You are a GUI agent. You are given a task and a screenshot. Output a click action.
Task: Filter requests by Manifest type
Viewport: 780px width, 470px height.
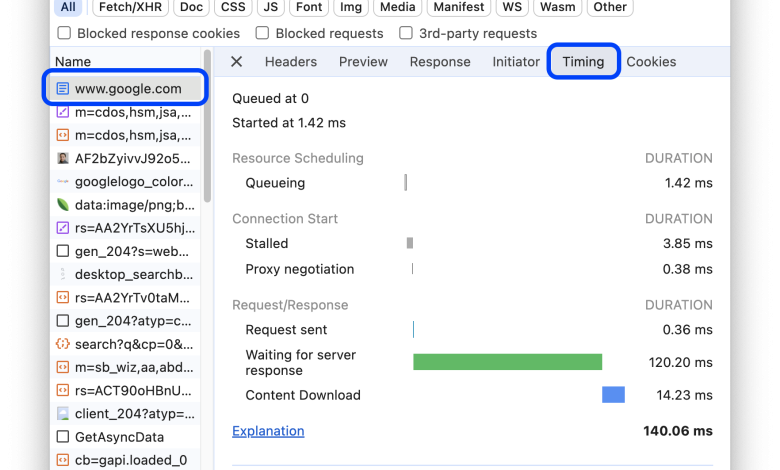[459, 7]
